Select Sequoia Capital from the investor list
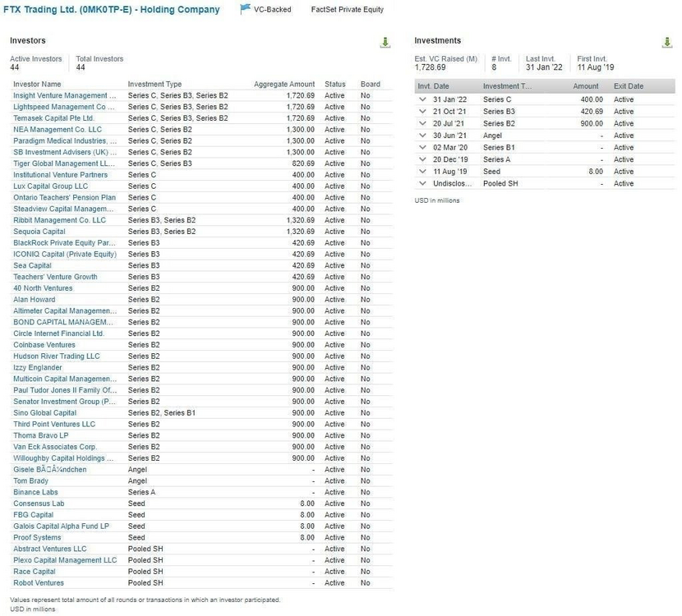 pos(39,231)
